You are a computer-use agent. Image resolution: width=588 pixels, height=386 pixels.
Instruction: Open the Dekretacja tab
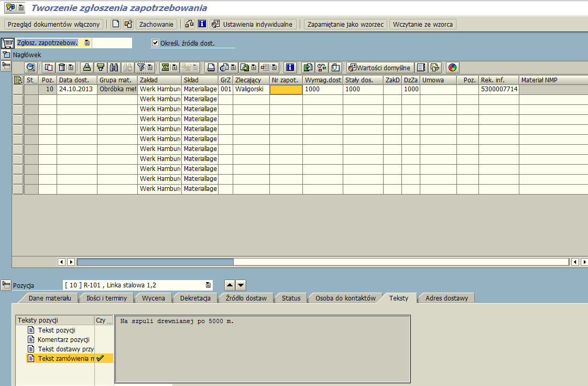[195, 298]
